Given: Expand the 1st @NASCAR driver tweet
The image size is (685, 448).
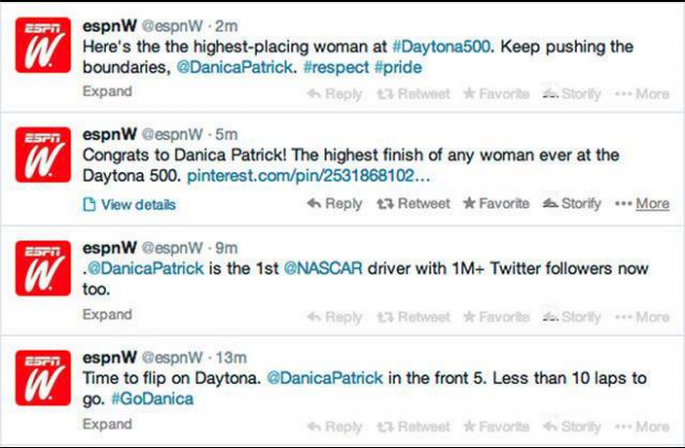Looking at the screenshot, I should point(107,315).
